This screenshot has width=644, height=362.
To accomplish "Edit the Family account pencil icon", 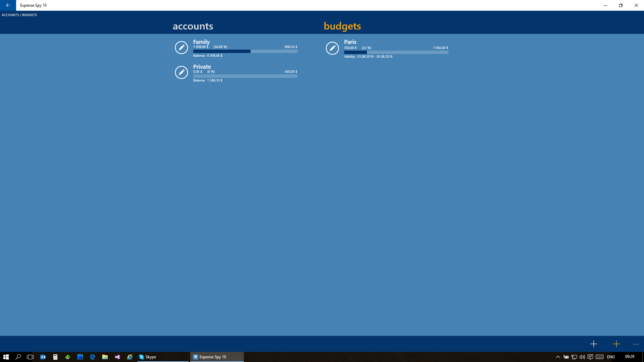I will [x=181, y=48].
